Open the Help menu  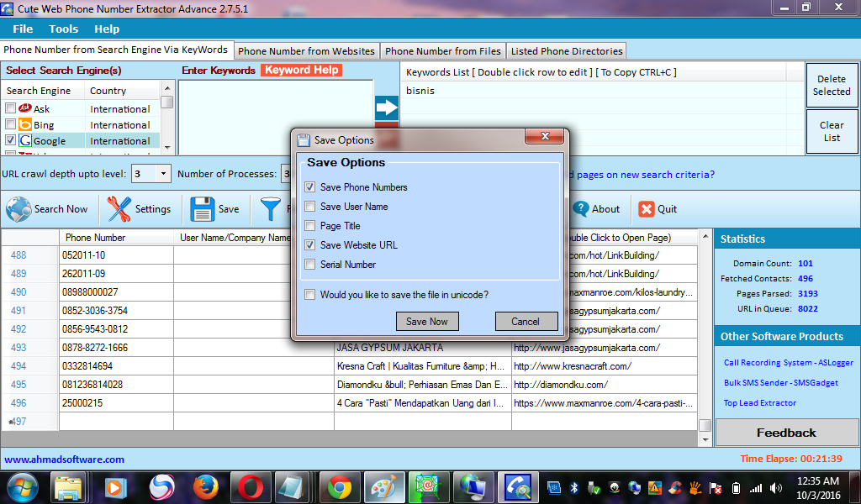point(107,29)
